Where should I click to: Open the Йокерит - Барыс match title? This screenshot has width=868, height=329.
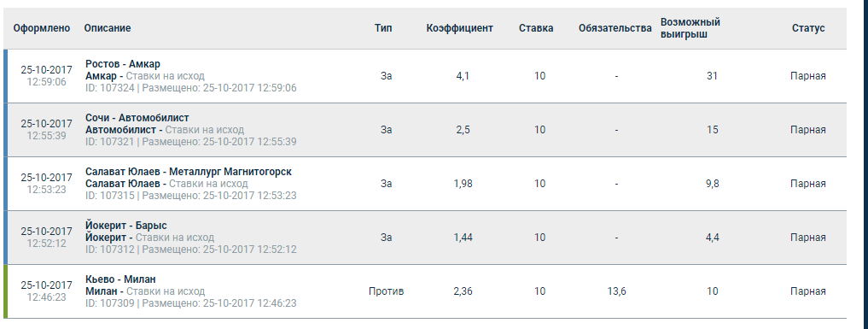(126, 226)
